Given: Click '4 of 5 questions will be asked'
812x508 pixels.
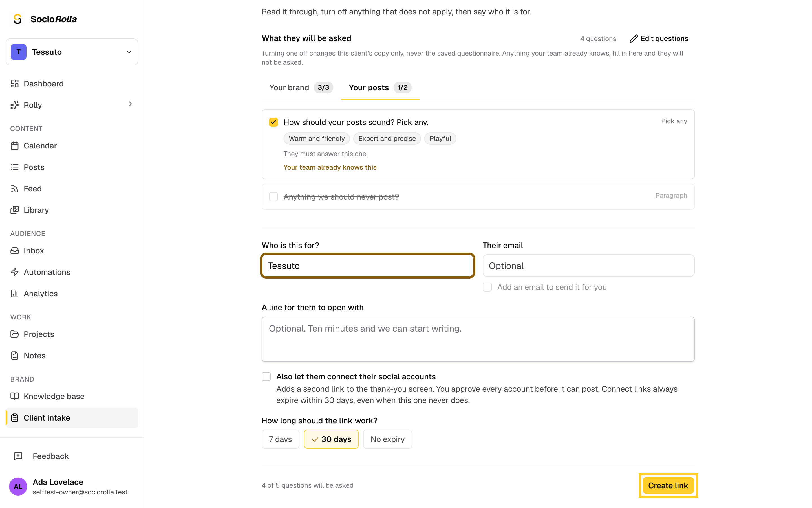Looking at the screenshot, I should tap(307, 485).
